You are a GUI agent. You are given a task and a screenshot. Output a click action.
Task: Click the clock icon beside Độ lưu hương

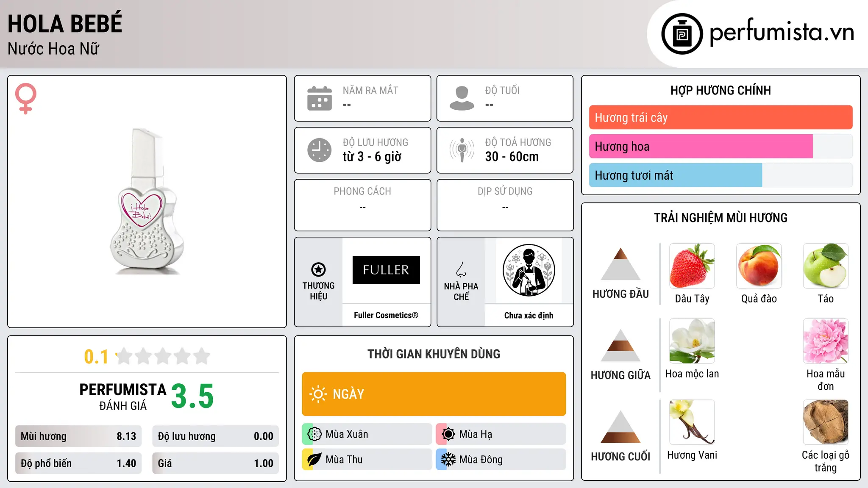pos(320,150)
